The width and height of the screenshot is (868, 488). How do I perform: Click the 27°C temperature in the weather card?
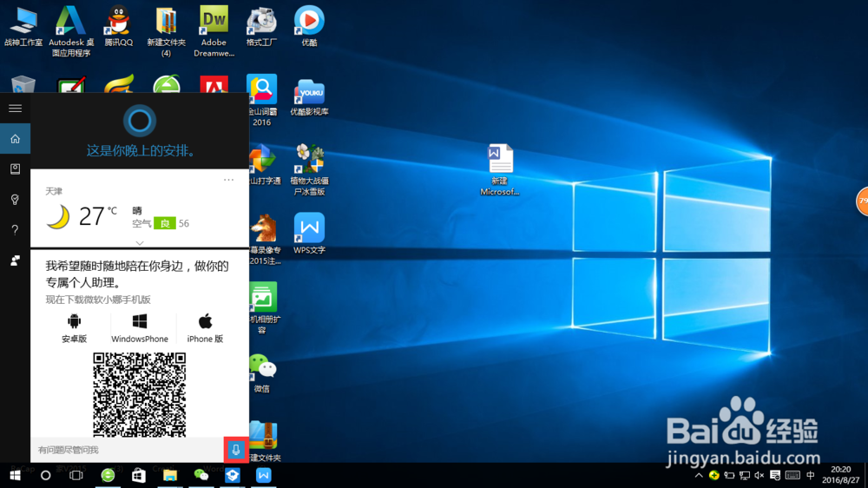tap(97, 216)
